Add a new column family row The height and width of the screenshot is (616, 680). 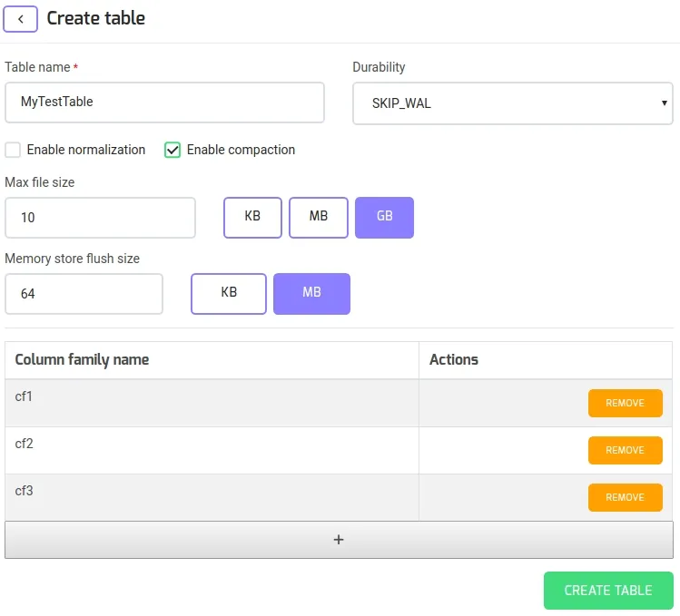tap(339, 540)
